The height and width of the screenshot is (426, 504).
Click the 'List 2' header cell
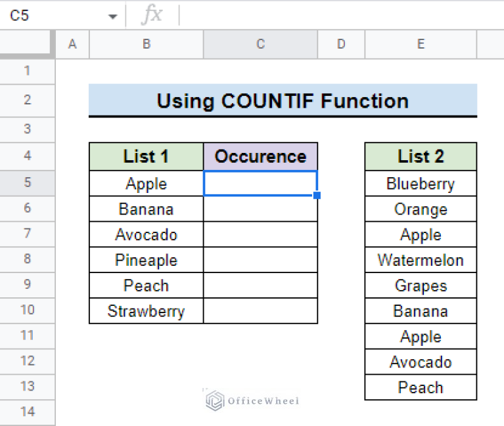[x=421, y=156]
